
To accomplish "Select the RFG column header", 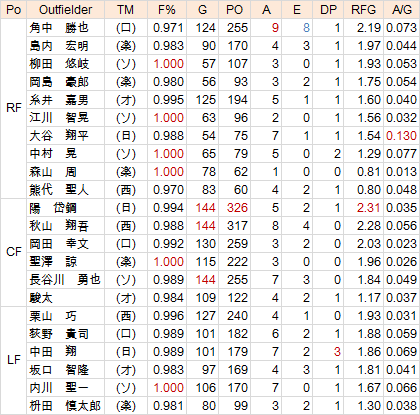I will pyautogui.click(x=363, y=10).
